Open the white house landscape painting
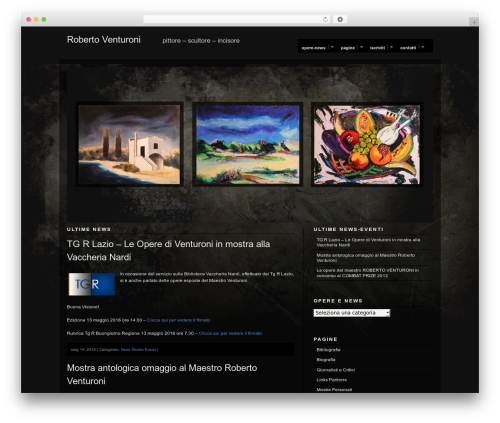Viewport: 500px width, 423px height. pyautogui.click(x=129, y=144)
